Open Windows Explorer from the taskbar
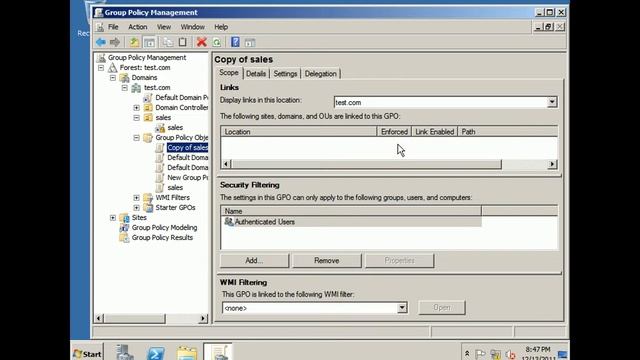This screenshot has height=360, width=640. (x=187, y=353)
